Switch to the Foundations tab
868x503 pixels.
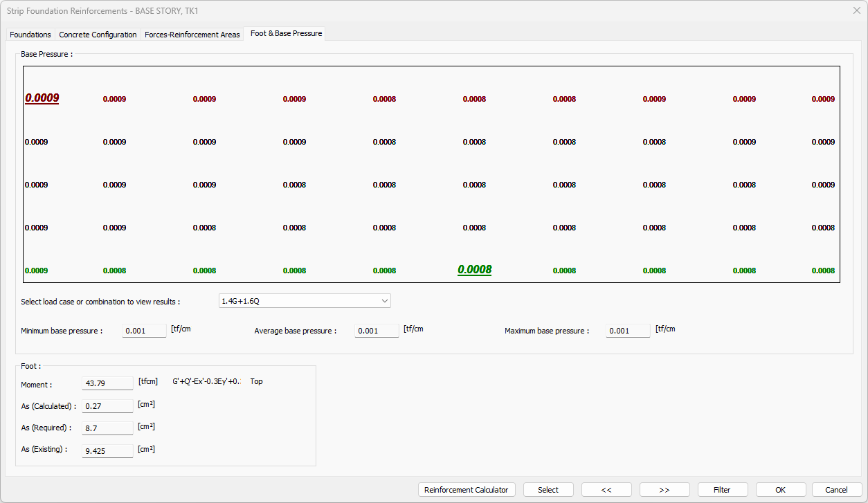(x=30, y=35)
